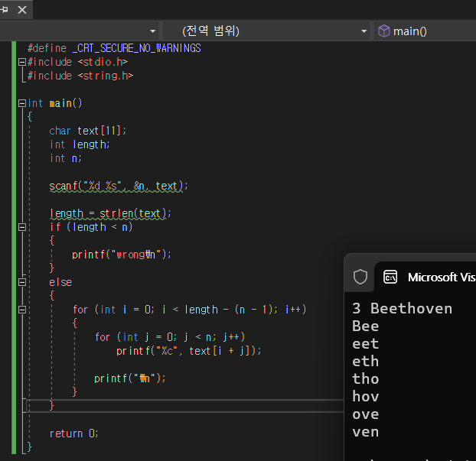Click the printf("wrong\n") statement
The height and width of the screenshot is (461, 476).
[x=122, y=255]
